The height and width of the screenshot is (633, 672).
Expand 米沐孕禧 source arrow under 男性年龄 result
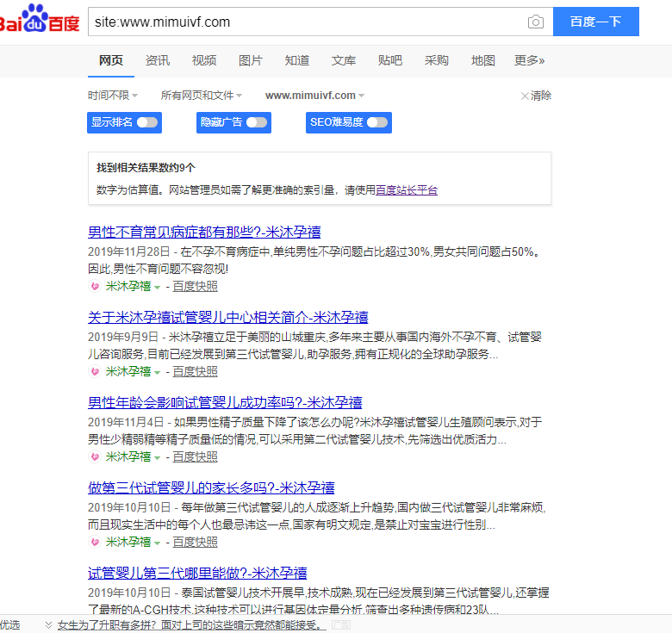pos(158,457)
